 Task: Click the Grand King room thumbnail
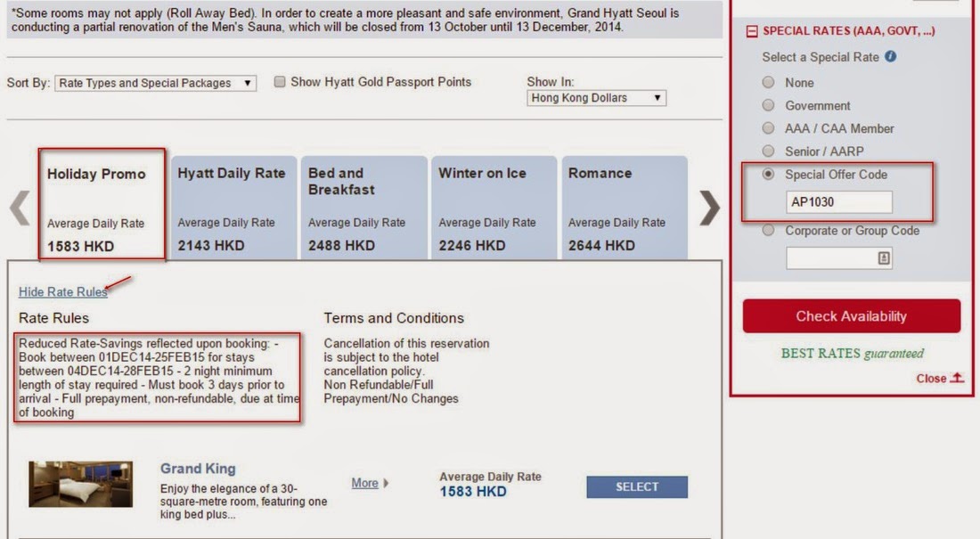pos(81,484)
